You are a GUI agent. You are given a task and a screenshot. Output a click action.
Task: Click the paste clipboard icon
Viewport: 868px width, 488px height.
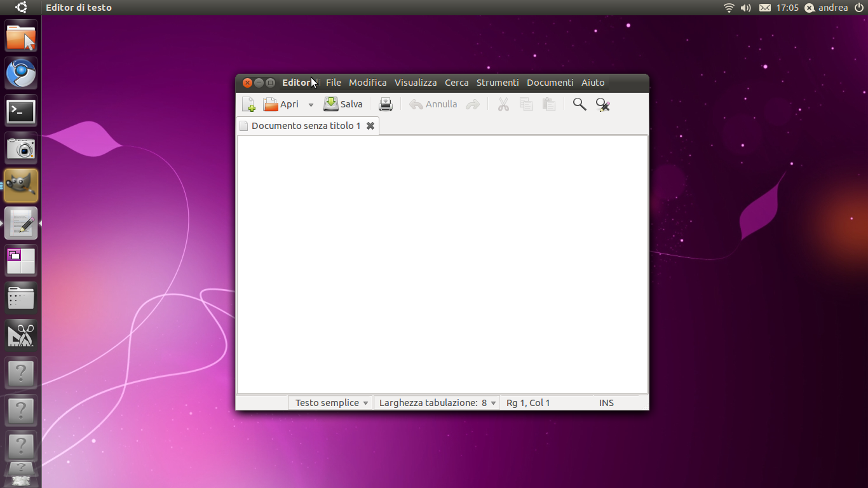point(549,104)
